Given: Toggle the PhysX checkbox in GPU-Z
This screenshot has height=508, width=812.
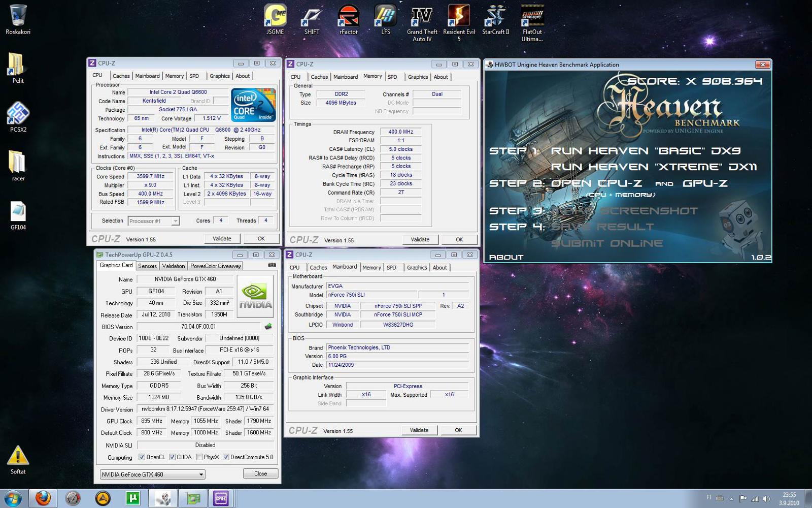Looking at the screenshot, I should tap(199, 457).
